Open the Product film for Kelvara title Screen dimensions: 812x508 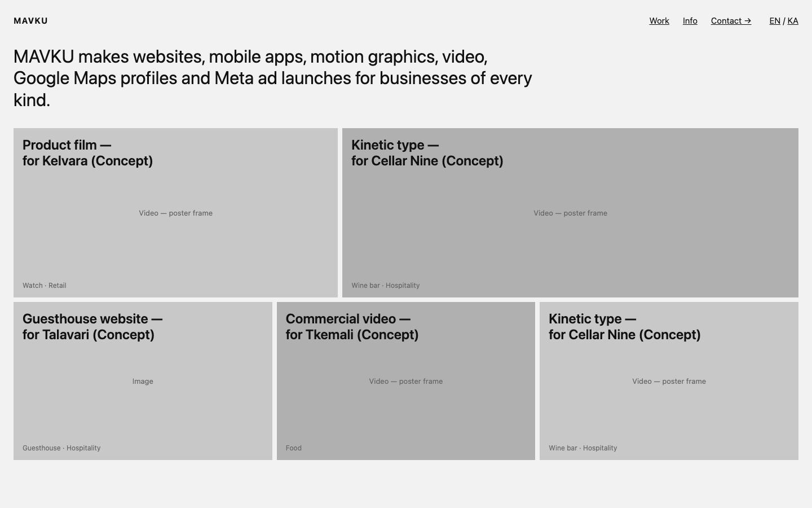(87, 153)
